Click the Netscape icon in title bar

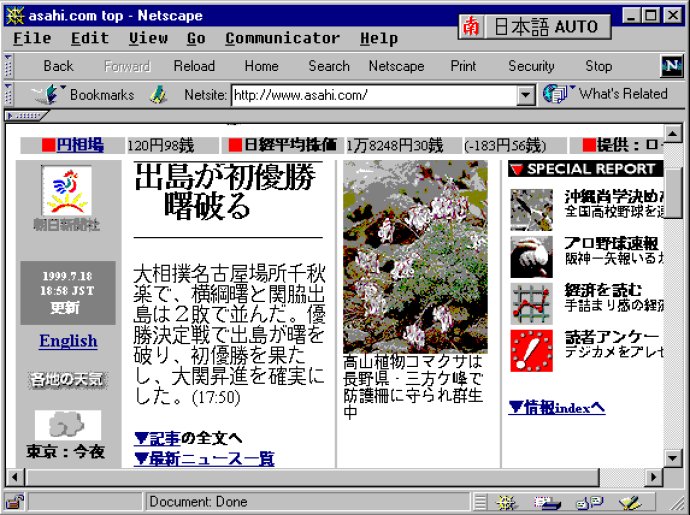pyautogui.click(x=15, y=15)
